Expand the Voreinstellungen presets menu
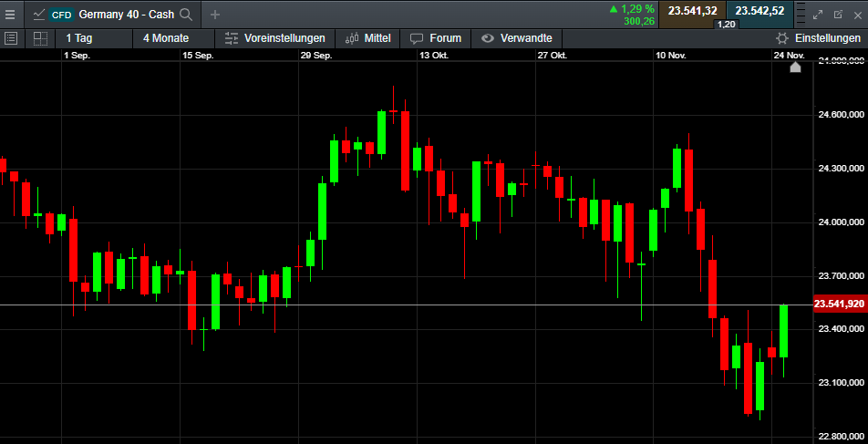This screenshot has height=444, width=868. 274,38
